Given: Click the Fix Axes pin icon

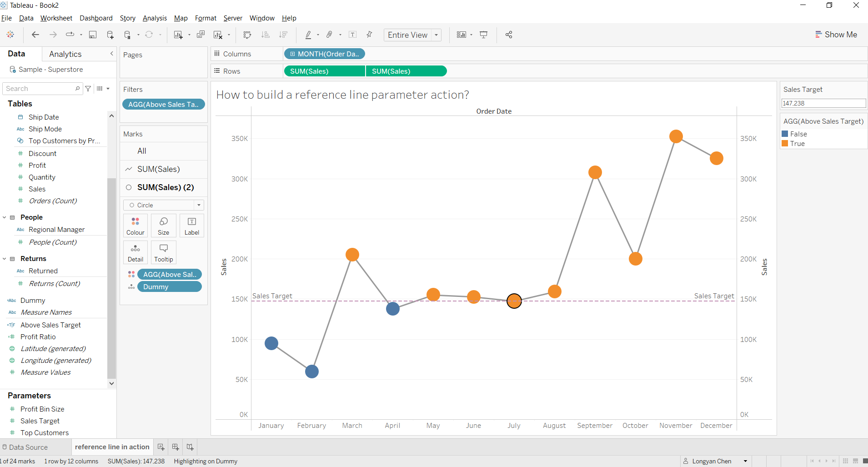Looking at the screenshot, I should (369, 35).
